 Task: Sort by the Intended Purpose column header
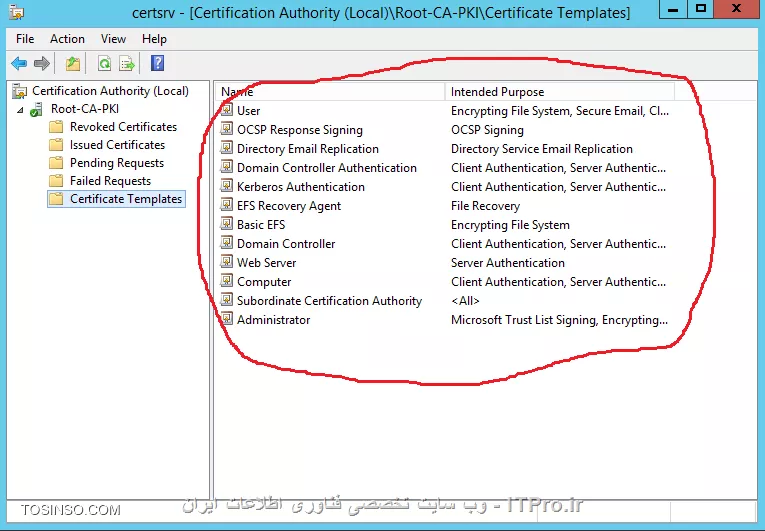point(560,92)
